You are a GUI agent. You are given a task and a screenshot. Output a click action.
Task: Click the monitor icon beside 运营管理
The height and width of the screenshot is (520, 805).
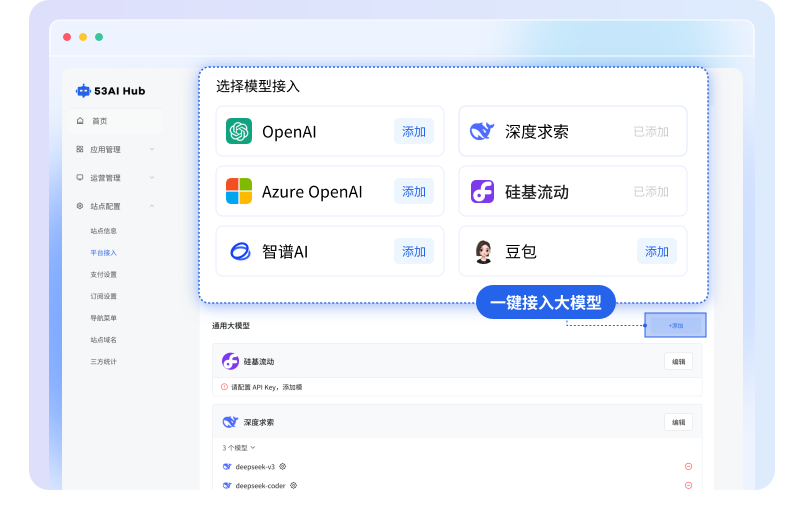tap(80, 178)
